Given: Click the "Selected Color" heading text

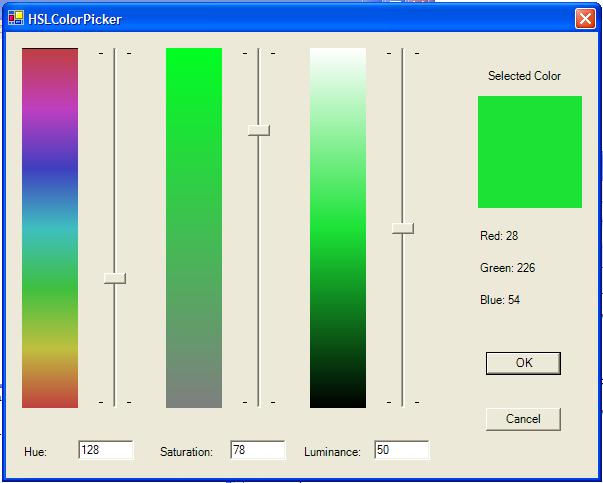Looking at the screenshot, I should [525, 76].
